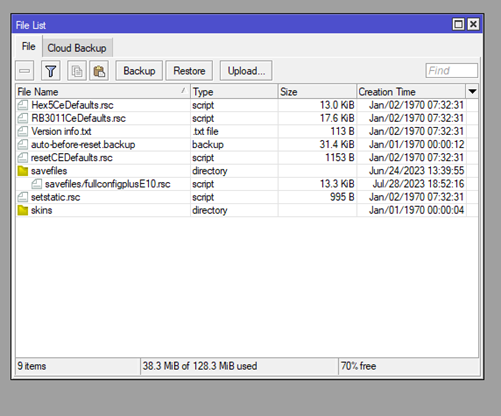Open the column chooser dropdown arrow
The width and height of the screenshot is (501, 416).
coord(472,91)
